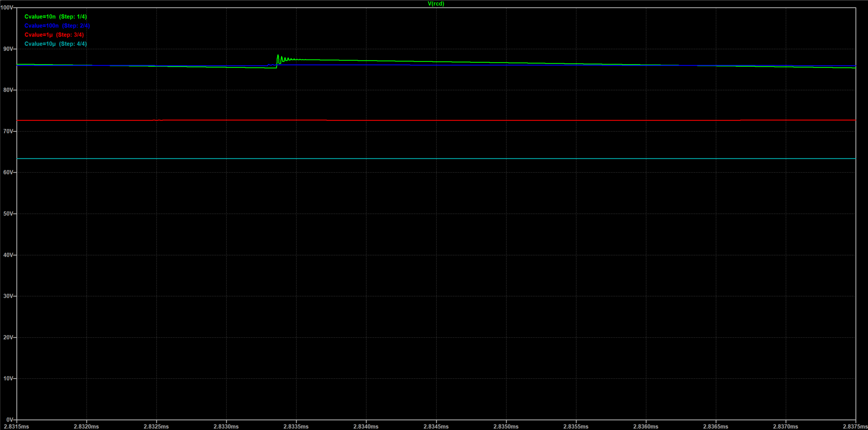This screenshot has height=430, width=868.
Task: Click the 50V vertical axis label
Action: (8, 214)
